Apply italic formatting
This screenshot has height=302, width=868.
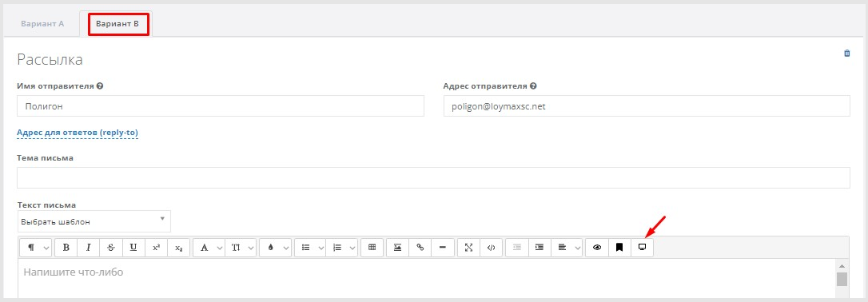[89, 248]
